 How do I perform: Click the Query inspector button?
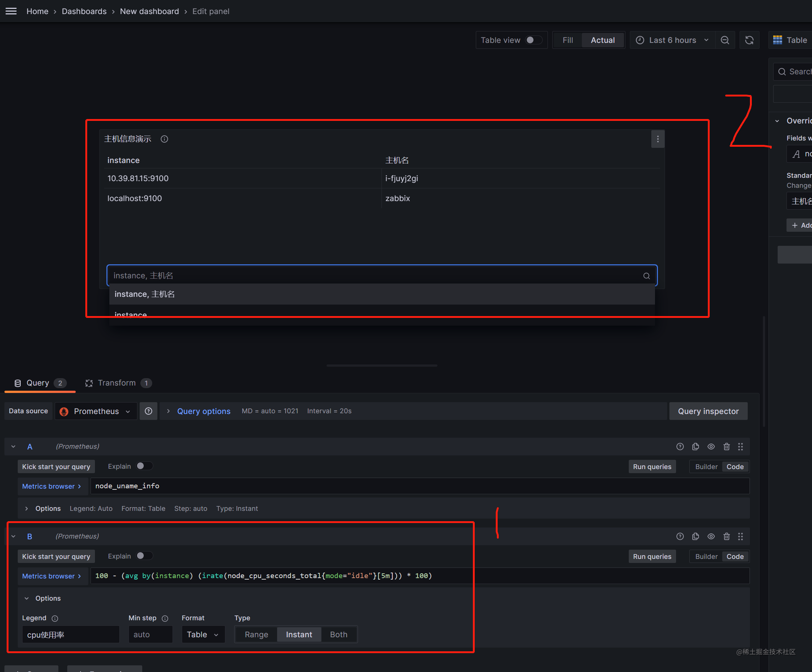(x=707, y=411)
